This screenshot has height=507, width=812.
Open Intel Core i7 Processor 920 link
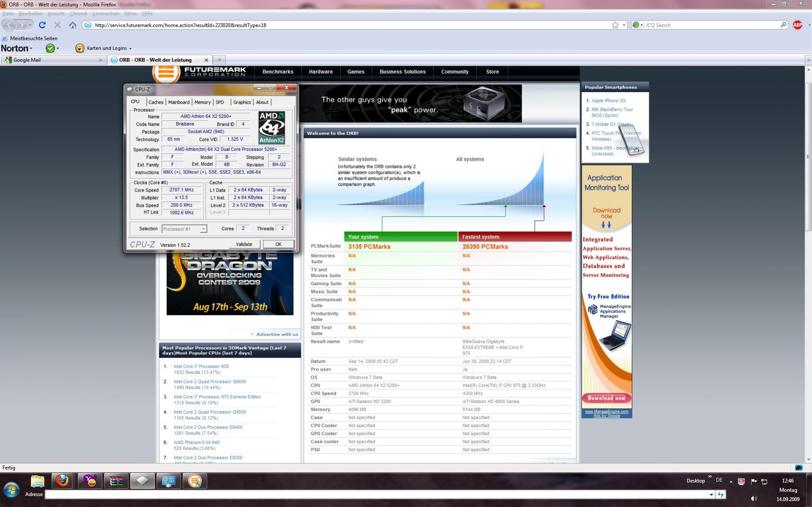click(x=201, y=367)
